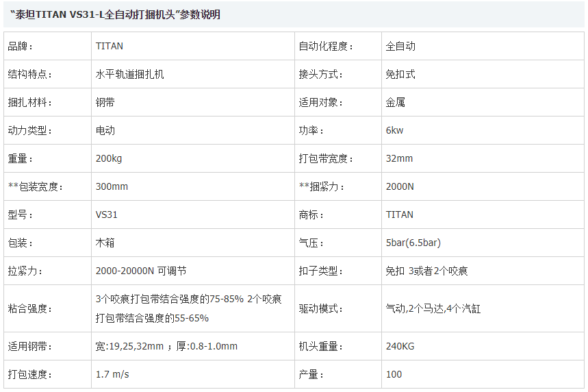This screenshot has height=392, width=588.
Task: Select the '**包装宽度:' label
Action: click(x=35, y=186)
